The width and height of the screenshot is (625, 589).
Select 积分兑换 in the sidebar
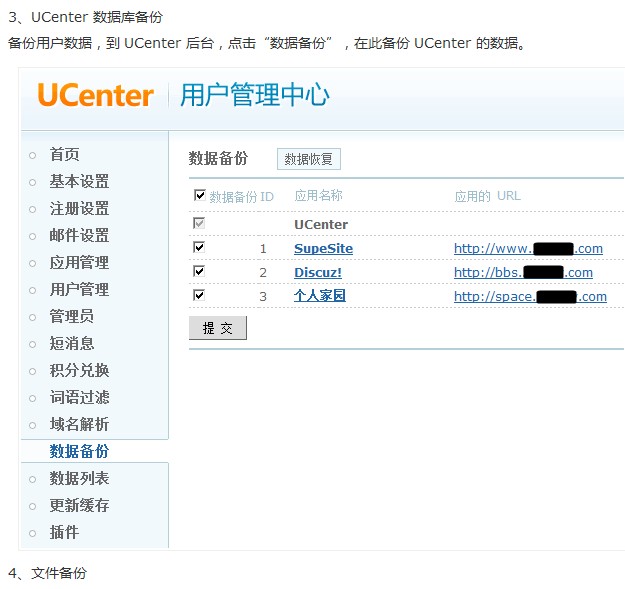[x=79, y=371]
